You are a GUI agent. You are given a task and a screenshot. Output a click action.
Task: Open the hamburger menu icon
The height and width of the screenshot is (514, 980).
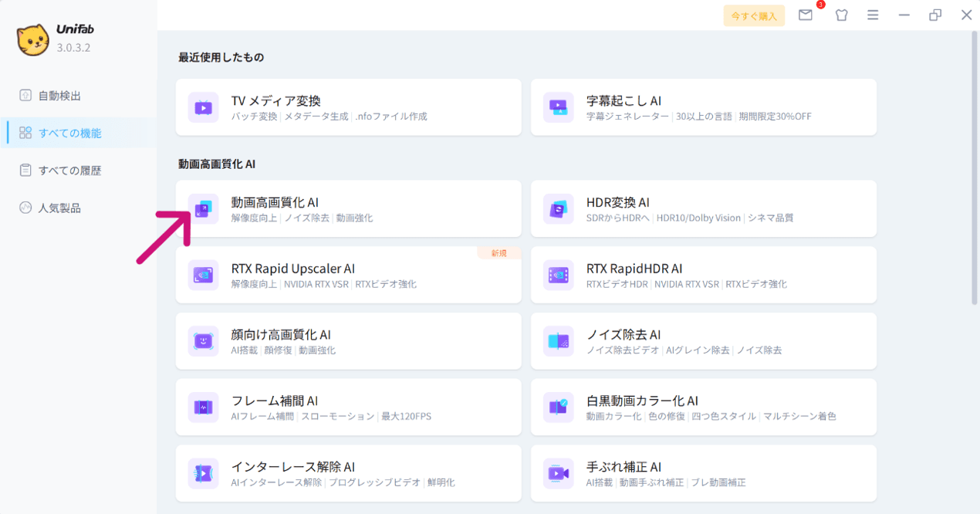point(873,15)
